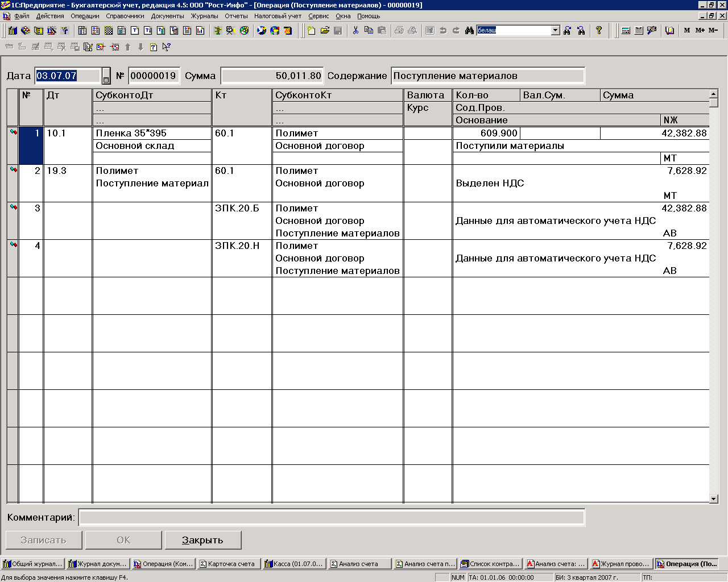Open the Операции menu

(x=85, y=16)
